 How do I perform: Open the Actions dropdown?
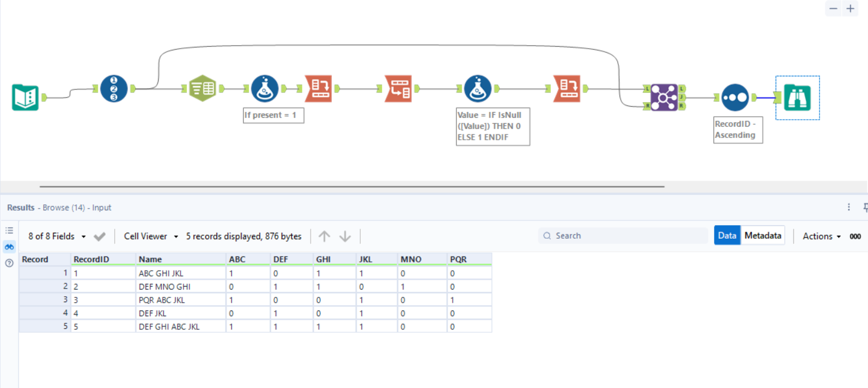tap(821, 236)
